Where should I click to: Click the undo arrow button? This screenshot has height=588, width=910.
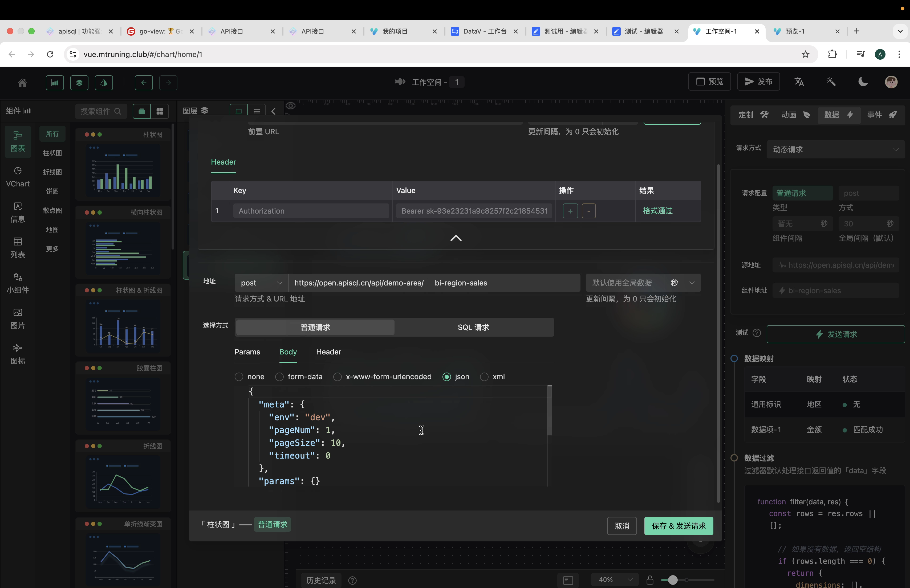coord(144,83)
